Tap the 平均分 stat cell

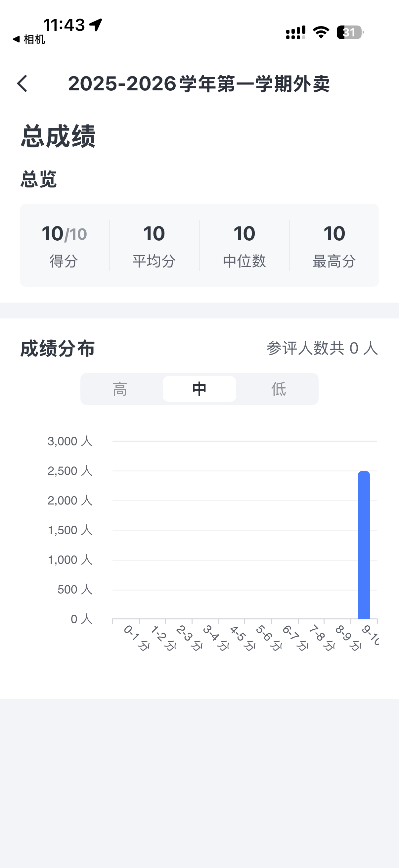click(154, 245)
